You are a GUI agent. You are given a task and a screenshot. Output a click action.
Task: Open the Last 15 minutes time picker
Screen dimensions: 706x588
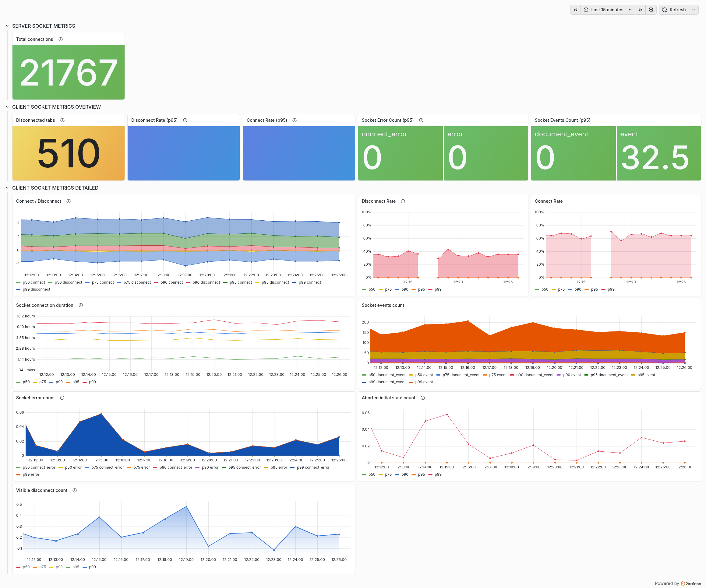point(608,10)
